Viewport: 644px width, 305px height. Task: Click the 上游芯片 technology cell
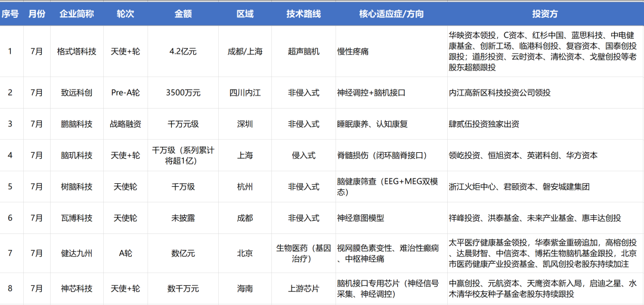pos(304,288)
